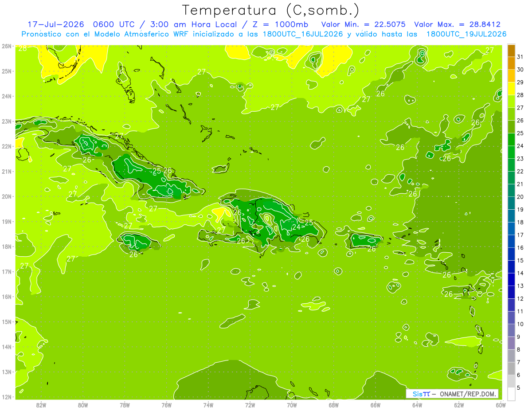This screenshot has height=411, width=532.
Task: Click the 15N latitude axis label
Action: [x=6, y=321]
